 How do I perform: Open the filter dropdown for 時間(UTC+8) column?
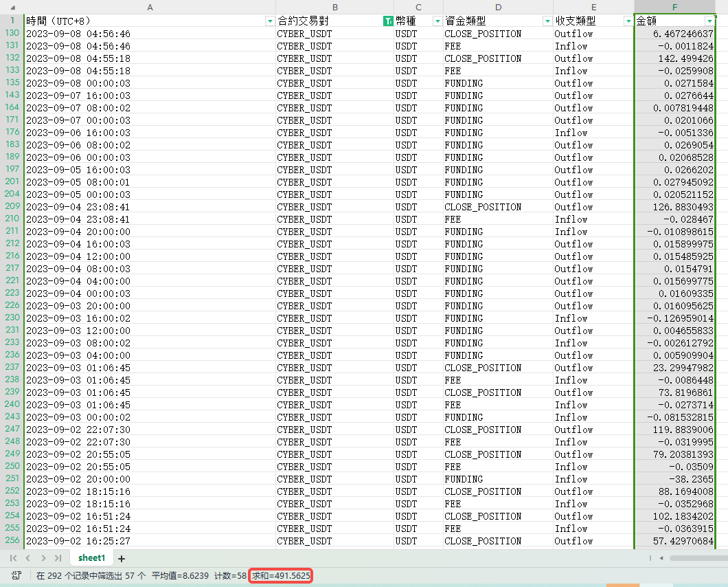click(x=269, y=21)
